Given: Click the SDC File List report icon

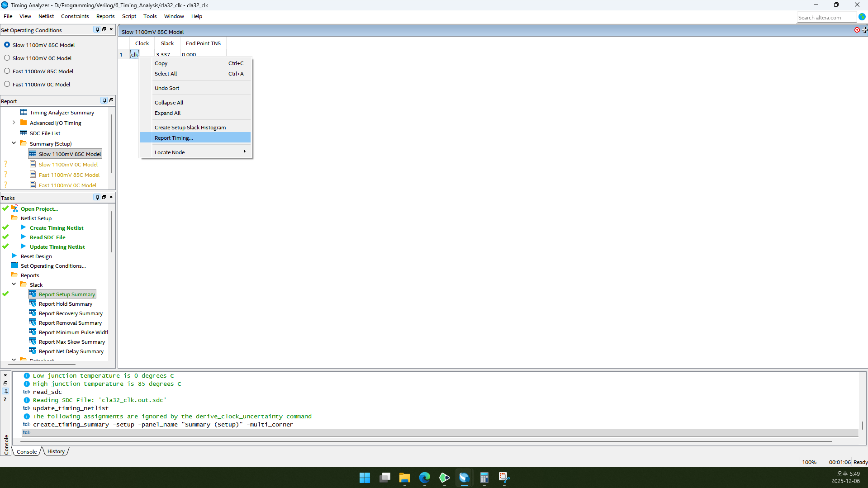Looking at the screenshot, I should [24, 133].
